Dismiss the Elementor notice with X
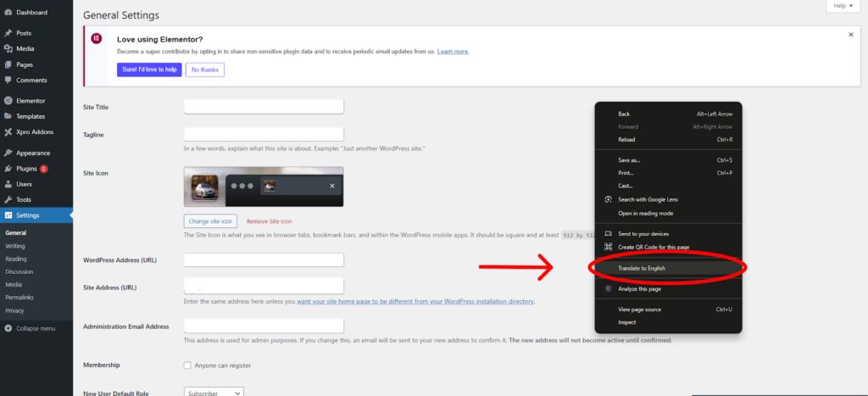Screen dimensions: 868x396 coord(851,35)
